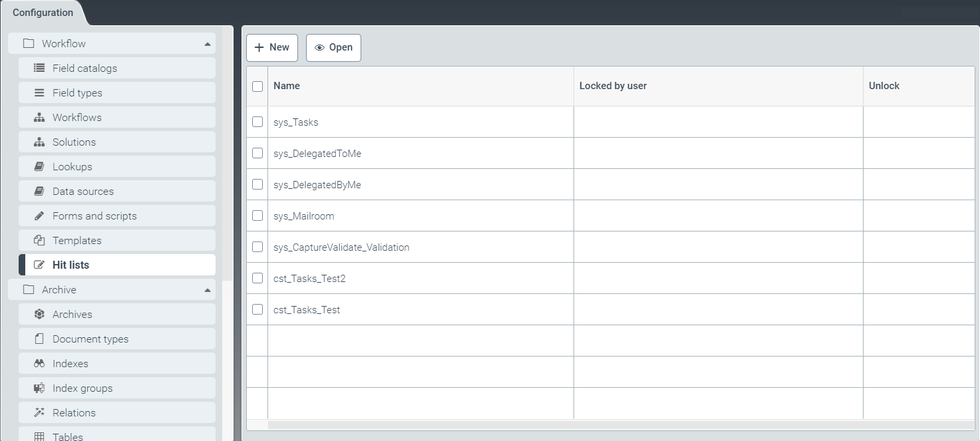The height and width of the screenshot is (441, 980).
Task: Click the Field catalogs list icon
Action: point(39,68)
